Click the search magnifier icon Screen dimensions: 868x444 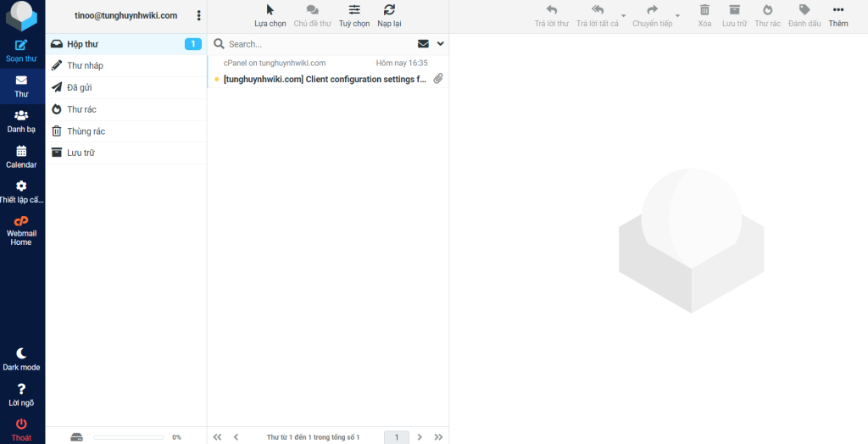click(x=219, y=44)
